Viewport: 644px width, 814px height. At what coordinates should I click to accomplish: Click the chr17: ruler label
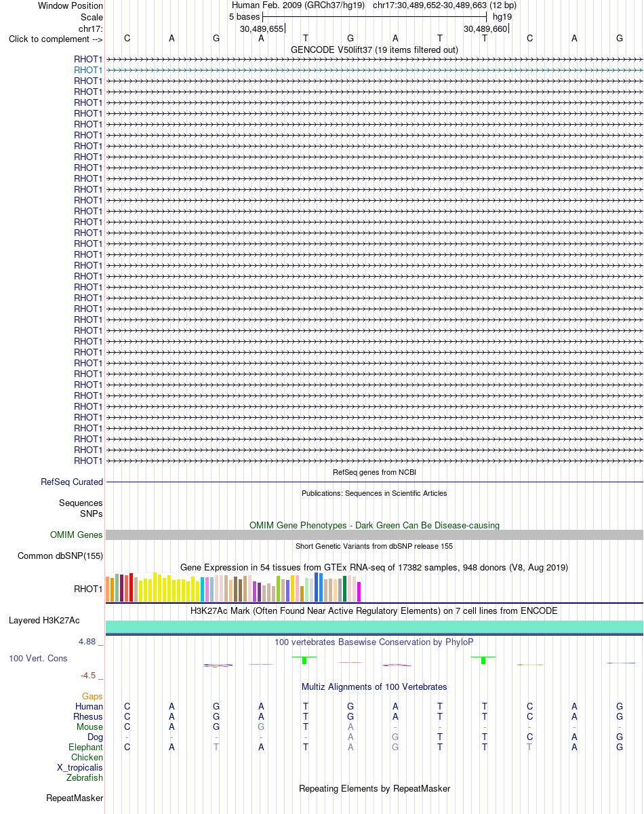tap(91, 28)
